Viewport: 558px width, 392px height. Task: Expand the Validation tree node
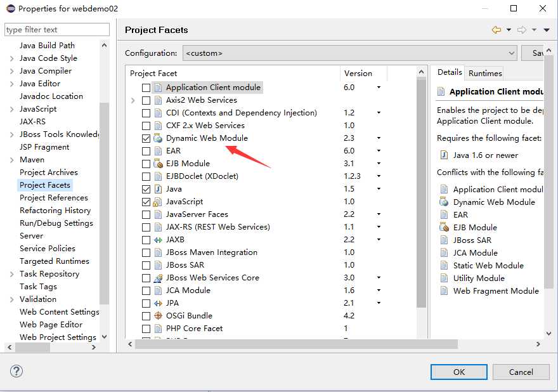point(12,299)
